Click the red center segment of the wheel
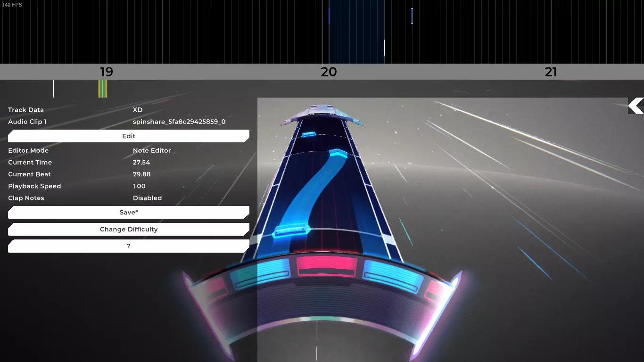644x362 pixels. point(327,267)
